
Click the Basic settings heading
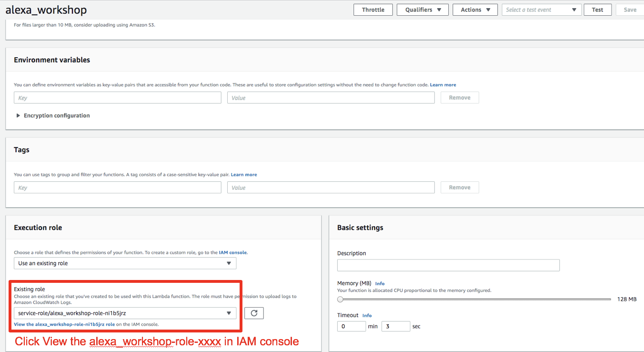click(360, 228)
